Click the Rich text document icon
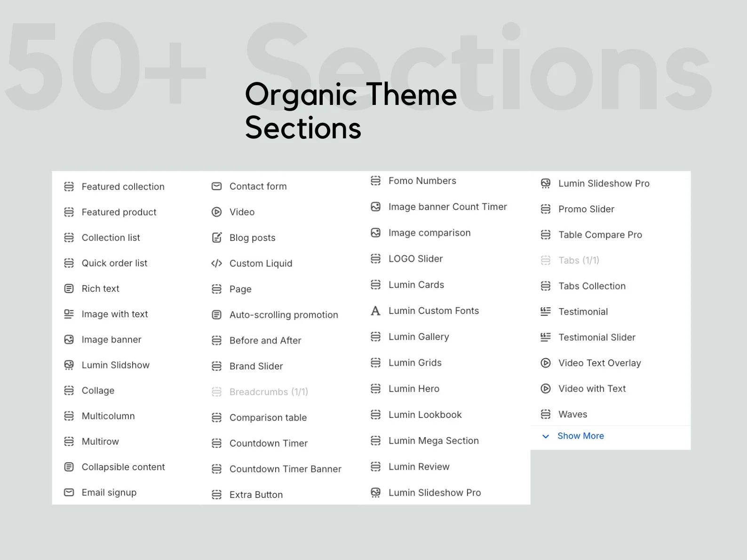The image size is (747, 560). coord(69,288)
